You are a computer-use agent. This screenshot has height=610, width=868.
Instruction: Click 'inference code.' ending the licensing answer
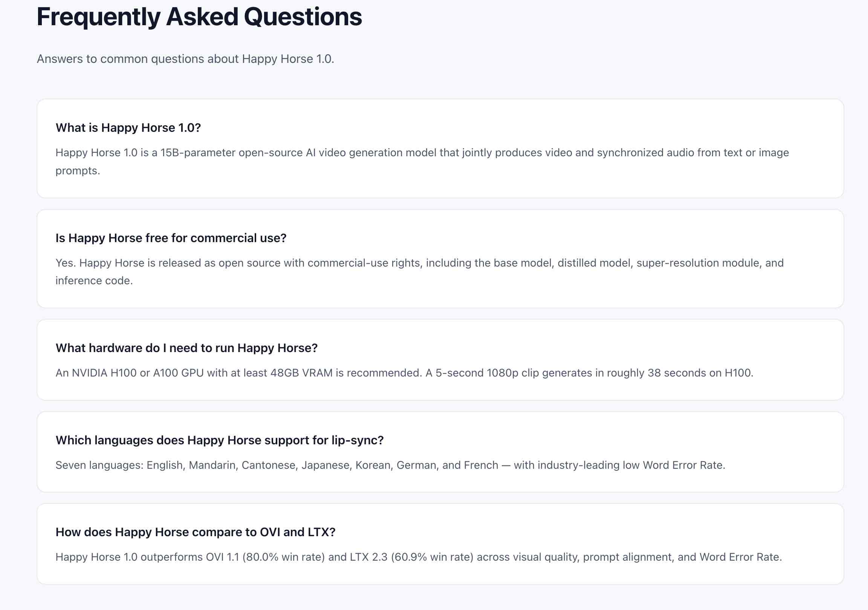click(94, 281)
